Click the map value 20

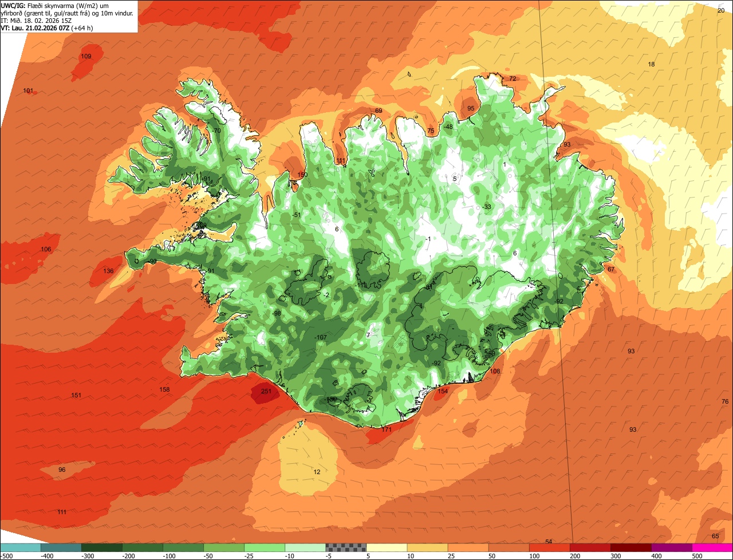(x=721, y=10)
